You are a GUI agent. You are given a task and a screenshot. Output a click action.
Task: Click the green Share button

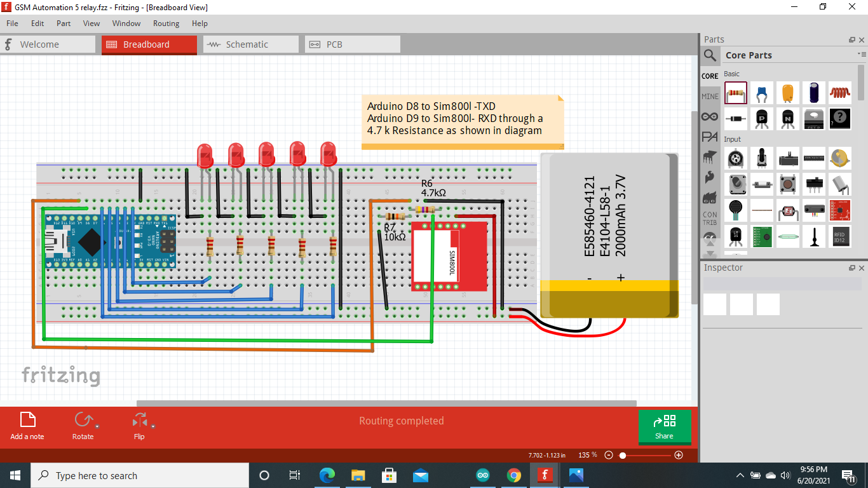coord(665,426)
